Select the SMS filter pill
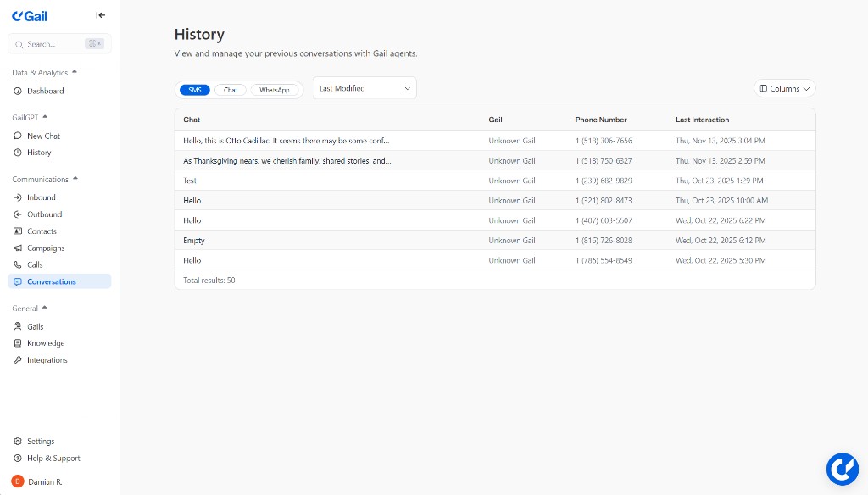The width and height of the screenshot is (868, 495). 194,89
